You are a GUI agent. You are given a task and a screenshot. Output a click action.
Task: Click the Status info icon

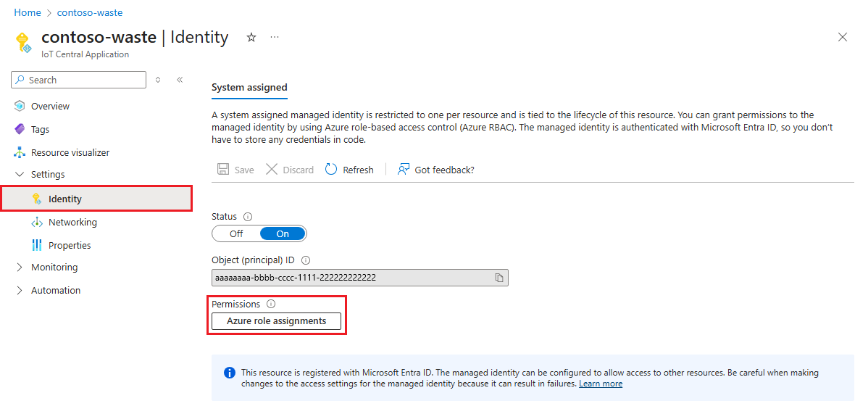click(x=248, y=217)
